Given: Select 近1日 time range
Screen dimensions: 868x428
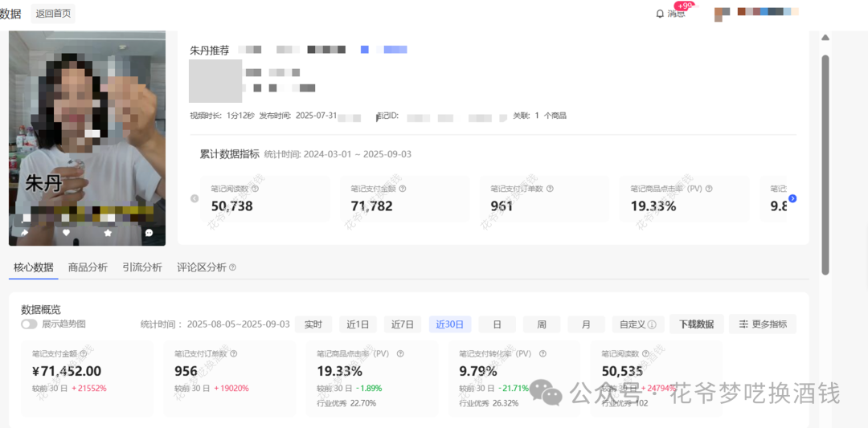Looking at the screenshot, I should (358, 324).
